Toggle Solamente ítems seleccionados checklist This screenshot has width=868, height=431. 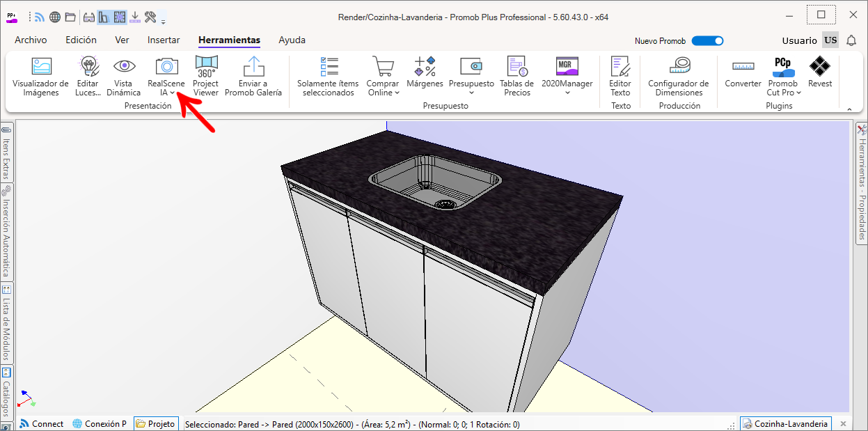point(329,67)
